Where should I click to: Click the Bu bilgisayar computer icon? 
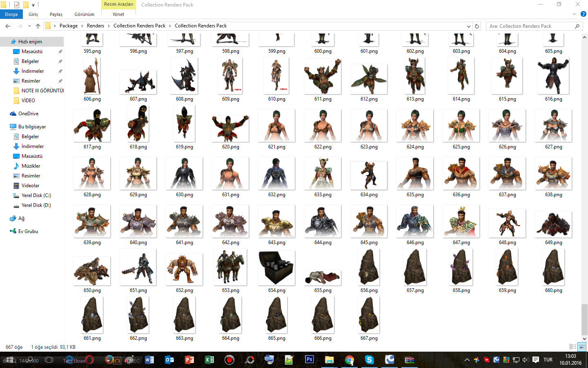click(x=13, y=127)
